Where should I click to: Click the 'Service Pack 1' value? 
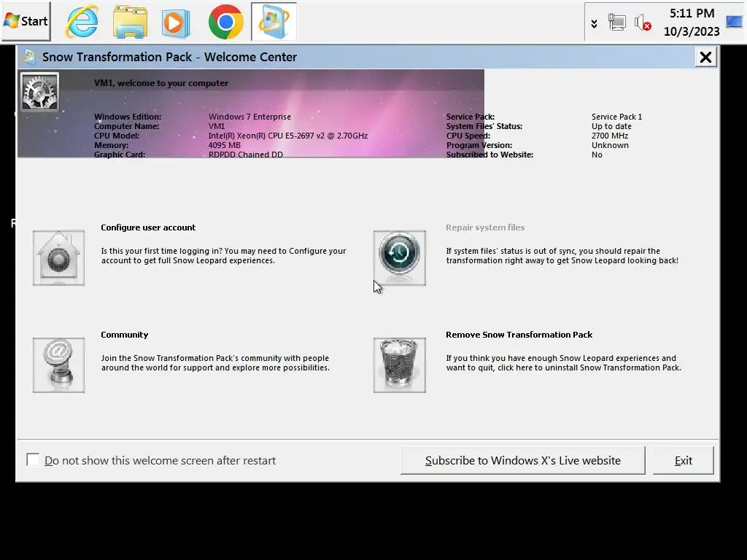click(x=616, y=117)
